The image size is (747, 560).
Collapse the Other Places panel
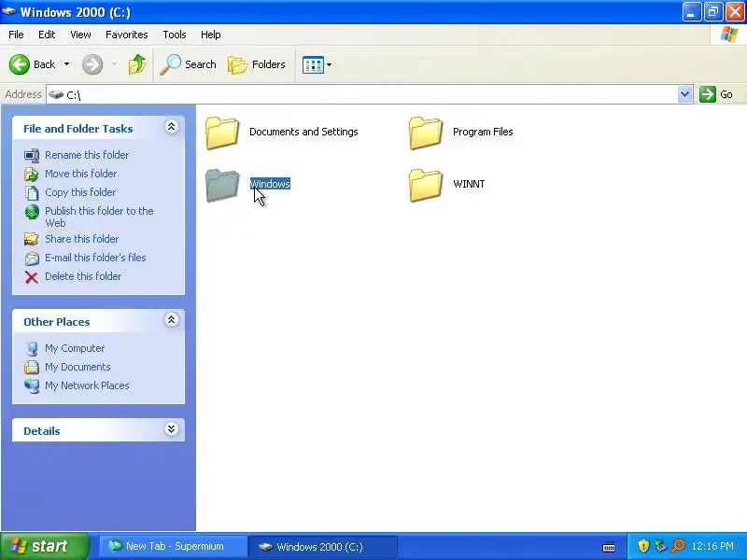click(172, 320)
